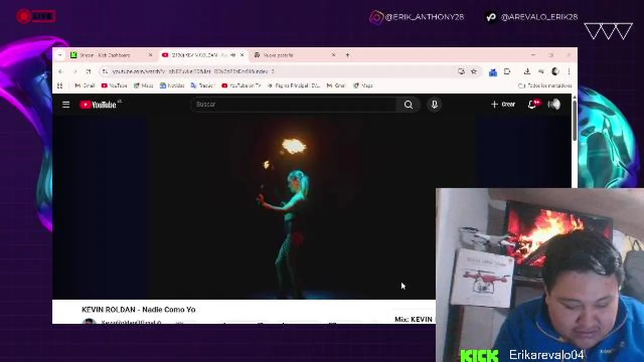Click the YouTube search magnifier button
The height and width of the screenshot is (362, 644).
[408, 105]
